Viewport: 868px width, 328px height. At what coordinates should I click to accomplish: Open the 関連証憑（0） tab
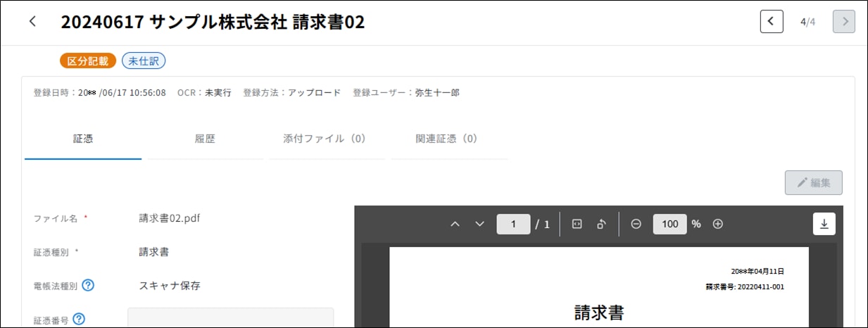[449, 139]
